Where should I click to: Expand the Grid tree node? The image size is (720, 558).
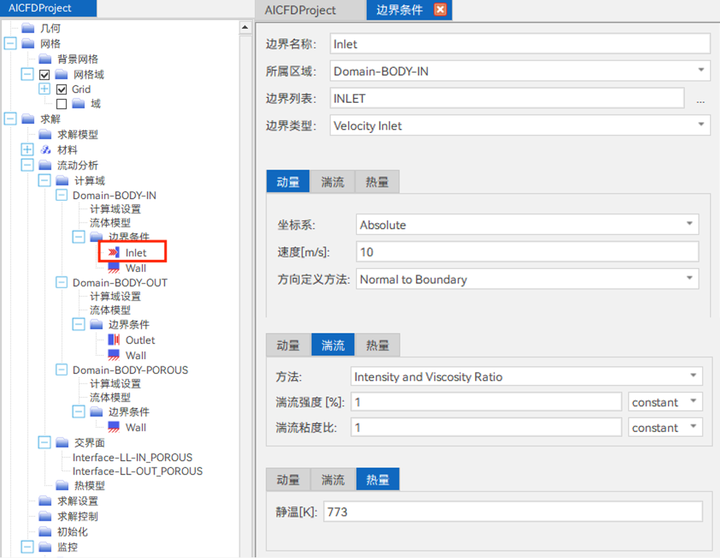[x=45, y=89]
